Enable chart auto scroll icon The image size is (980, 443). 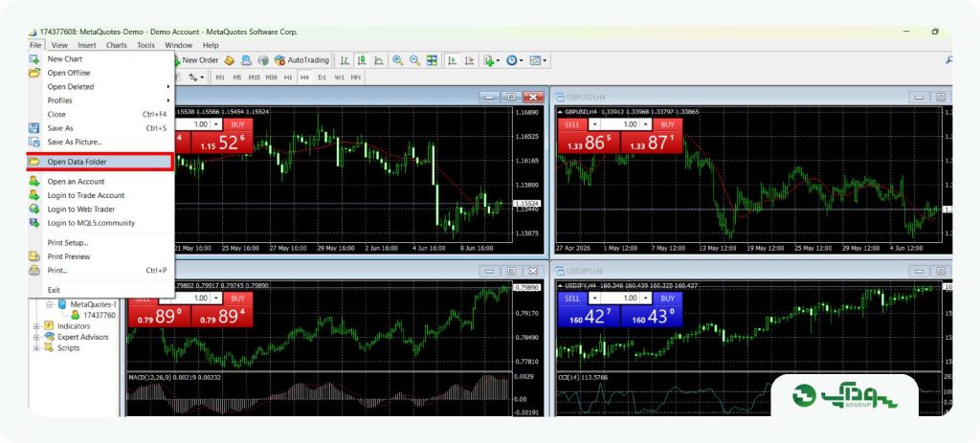coord(453,60)
